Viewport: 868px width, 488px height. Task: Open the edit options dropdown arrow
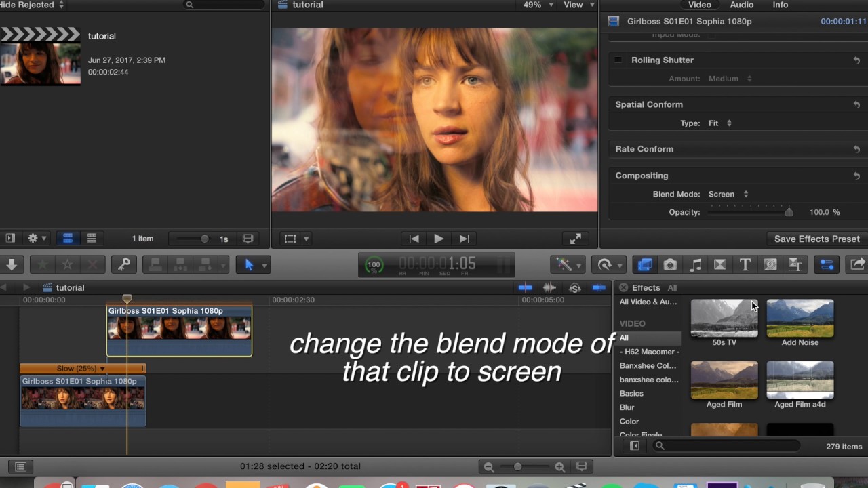pos(222,266)
